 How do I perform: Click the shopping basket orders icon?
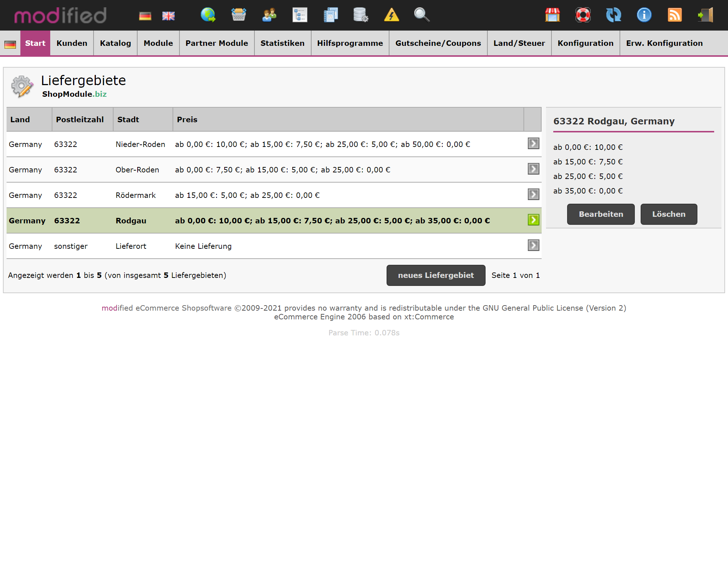click(239, 15)
